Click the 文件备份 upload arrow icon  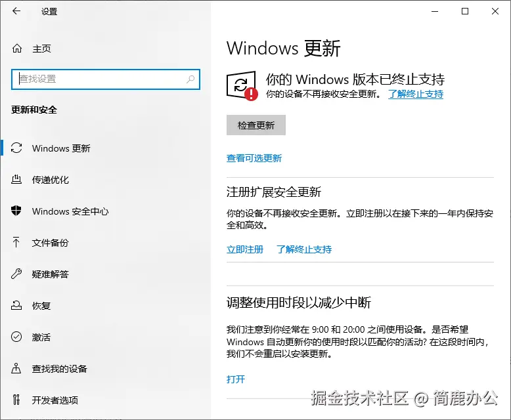16,243
